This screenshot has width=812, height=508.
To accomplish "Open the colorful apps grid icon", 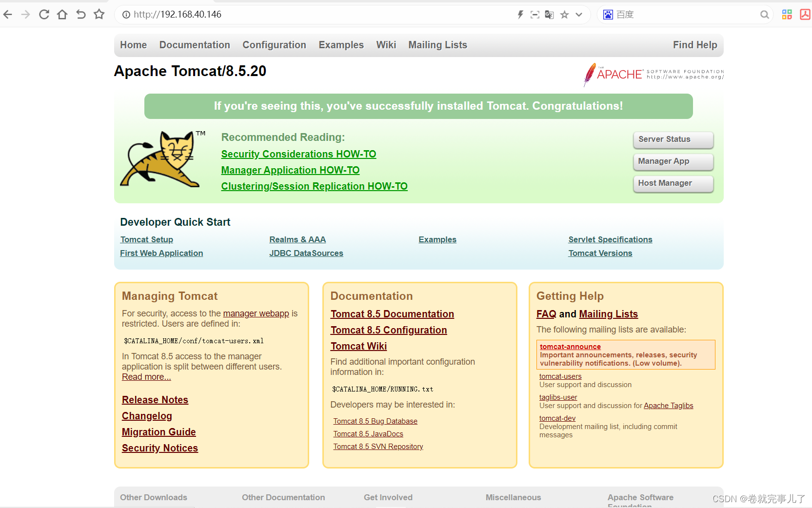I will point(787,15).
